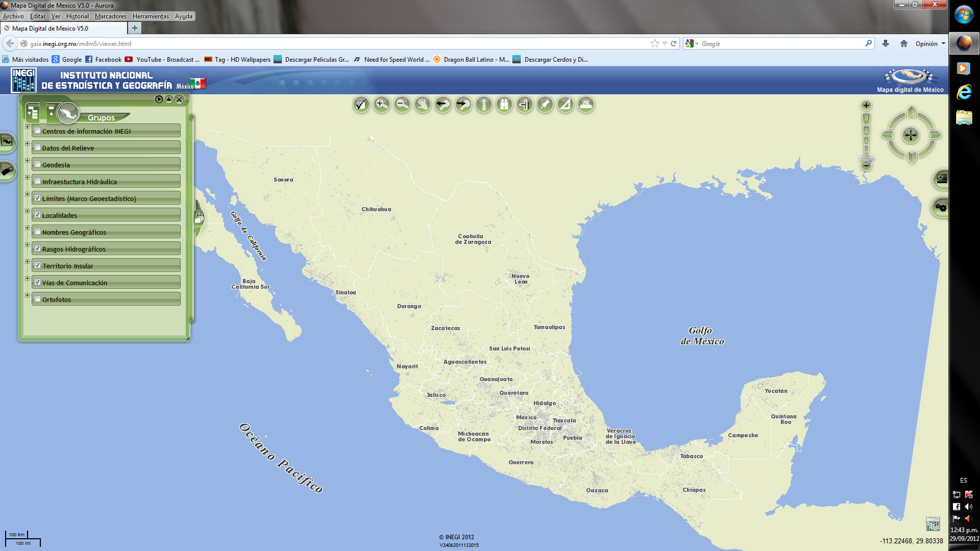Activate the zoom-in magnifier tool
980x551 pixels.
(382, 105)
